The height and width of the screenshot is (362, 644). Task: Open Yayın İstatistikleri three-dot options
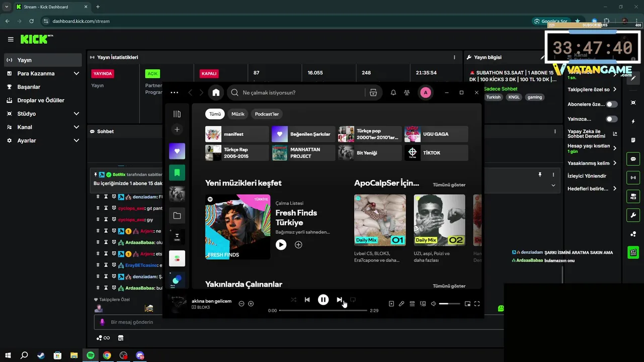coord(454,57)
